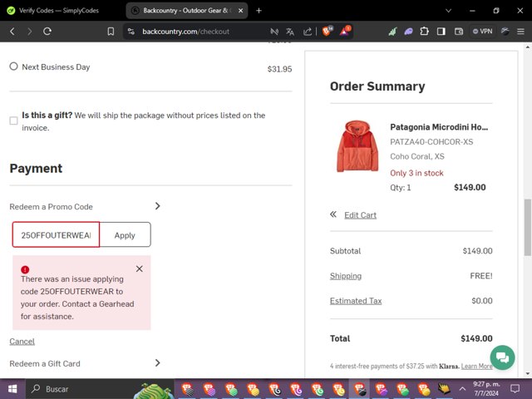Image resolution: width=532 pixels, height=399 pixels.
Task: Click the browser forward arrow
Action: coord(30,32)
